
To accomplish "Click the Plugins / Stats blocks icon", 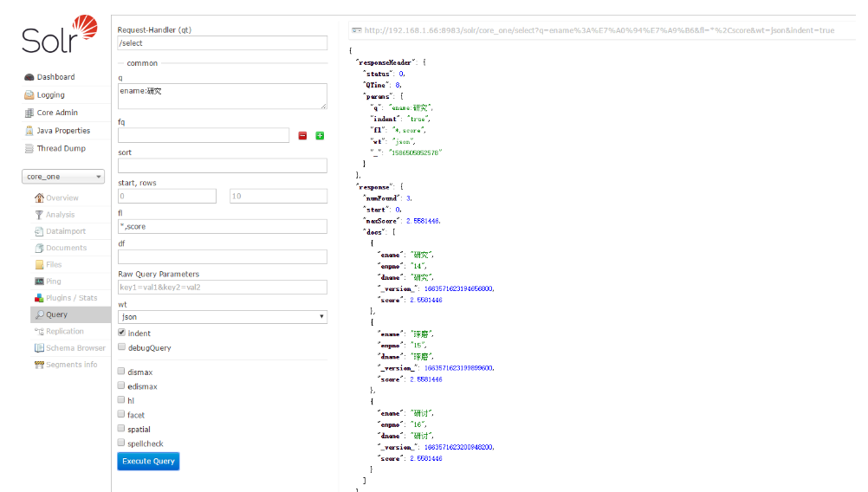I will pyautogui.click(x=39, y=298).
